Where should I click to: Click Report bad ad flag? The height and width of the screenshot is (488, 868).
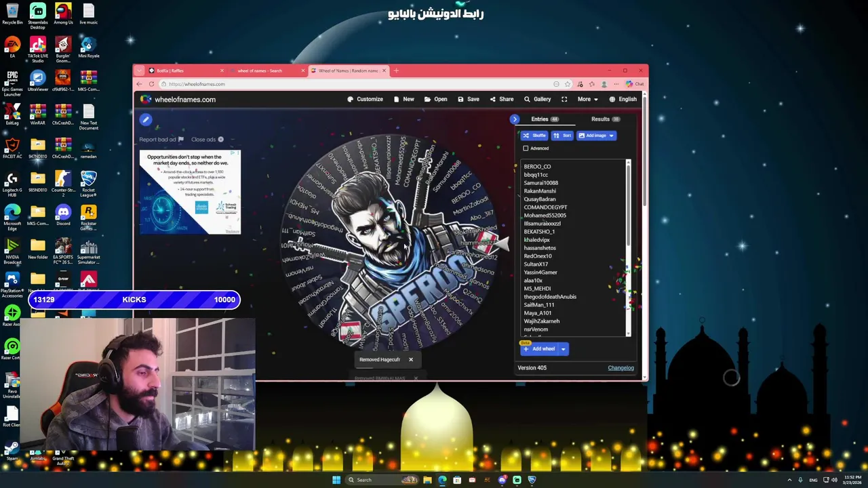coord(161,140)
